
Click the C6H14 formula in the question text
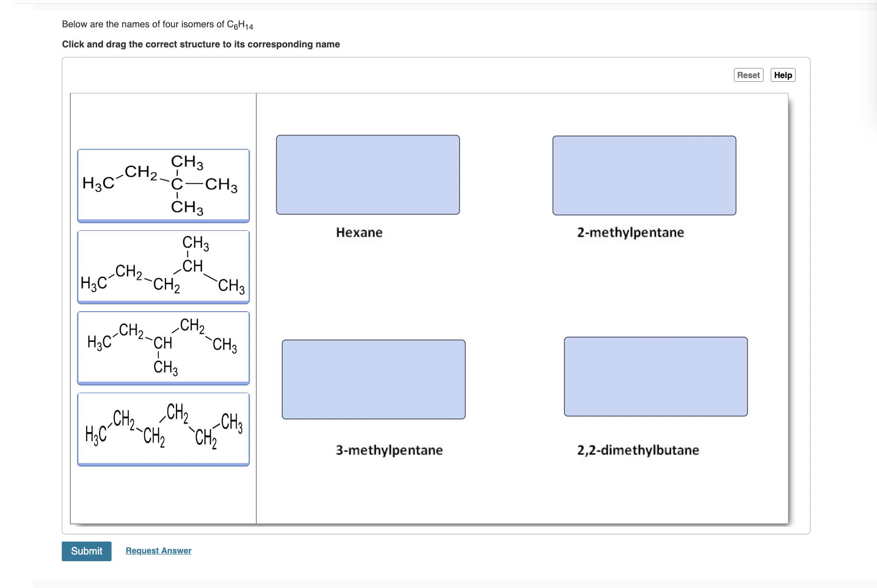pos(239,24)
